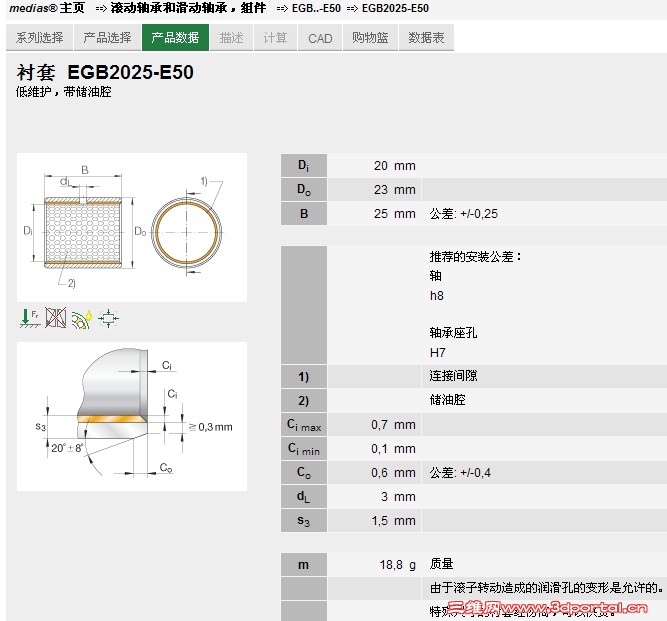Viewport: 667px width, 621px height.
Task: Click the m mass label
Action: pyautogui.click(x=304, y=565)
